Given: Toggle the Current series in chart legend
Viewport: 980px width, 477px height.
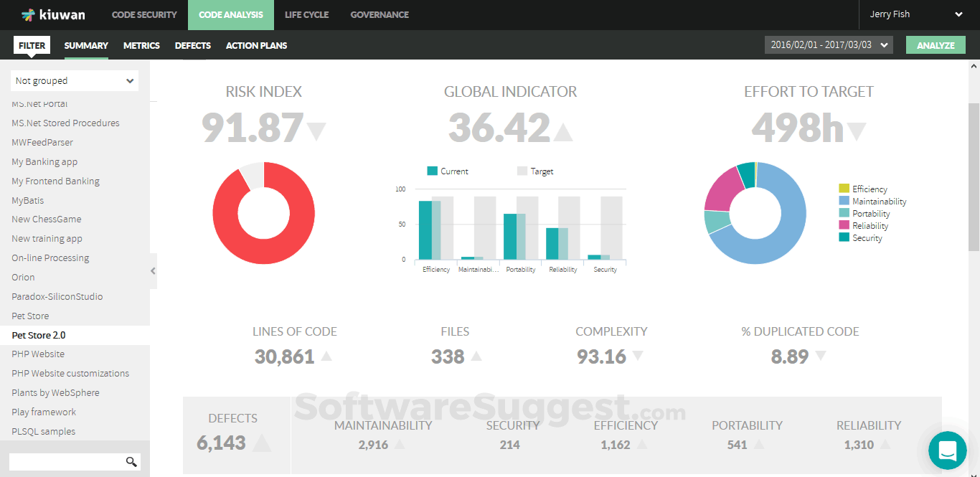Looking at the screenshot, I should [447, 171].
